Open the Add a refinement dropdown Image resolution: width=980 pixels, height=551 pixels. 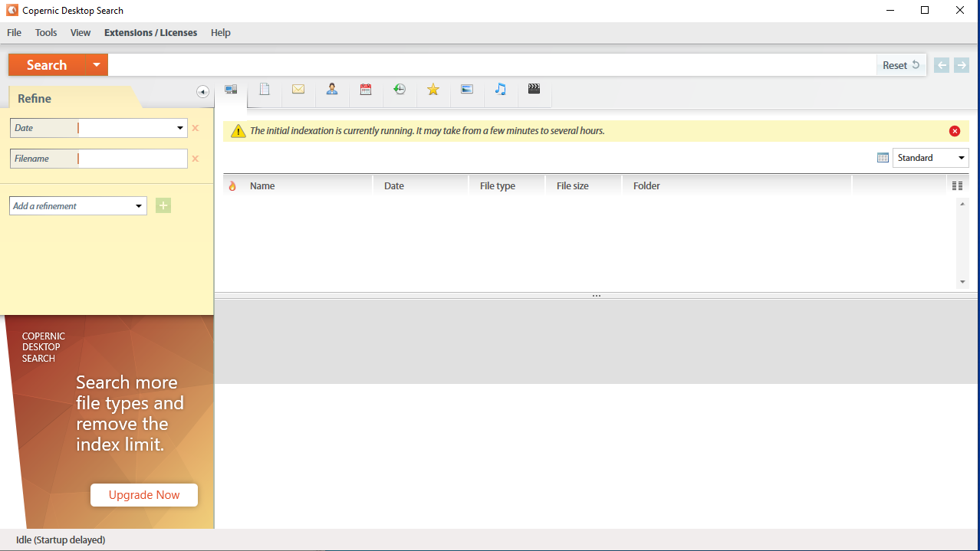[x=139, y=205]
